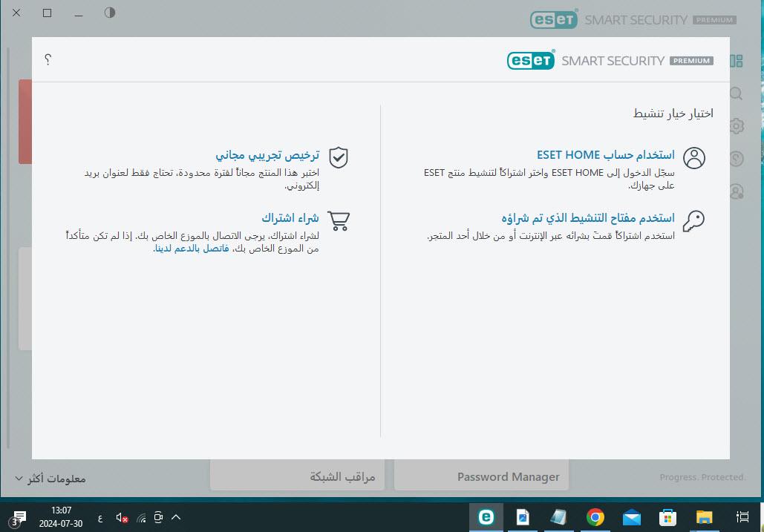The height and width of the screenshot is (532, 764).
Task: Click the muted volume icon in the system tray
Action: click(x=122, y=517)
